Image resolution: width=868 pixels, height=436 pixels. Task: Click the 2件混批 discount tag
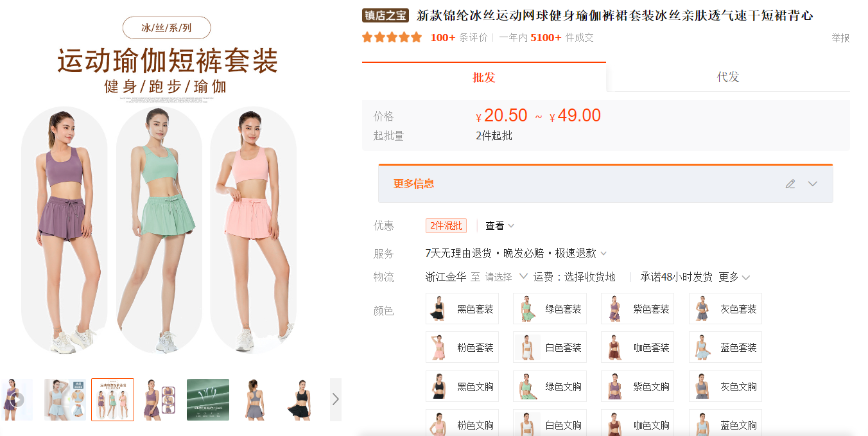click(446, 226)
